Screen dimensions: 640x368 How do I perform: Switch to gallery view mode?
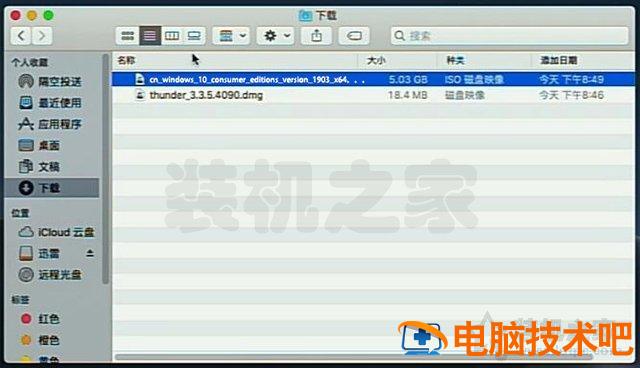click(194, 36)
